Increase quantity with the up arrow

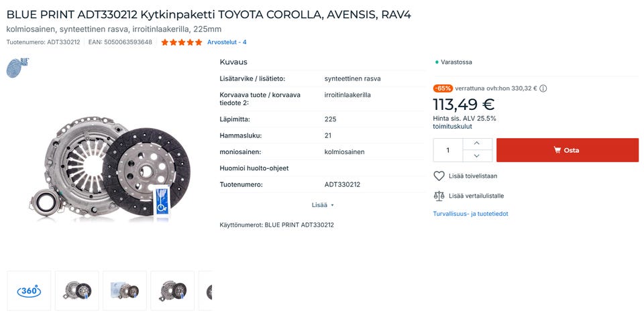click(x=477, y=143)
